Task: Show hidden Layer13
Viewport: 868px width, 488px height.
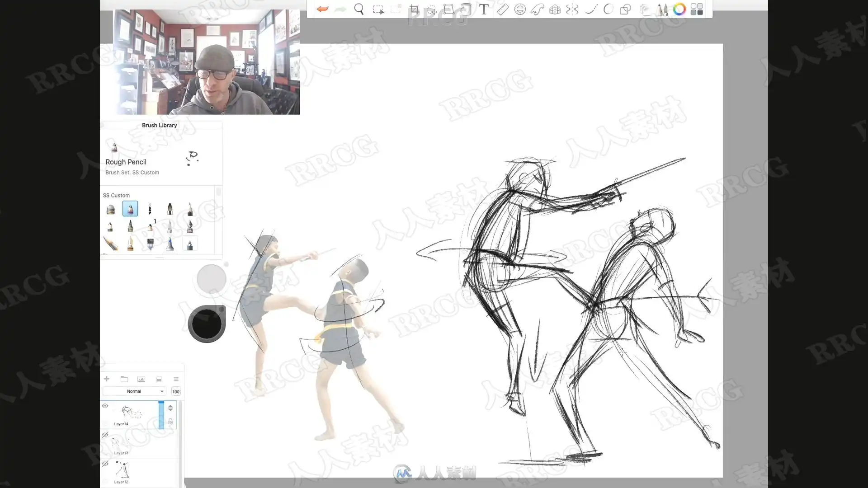Action: pos(105,435)
